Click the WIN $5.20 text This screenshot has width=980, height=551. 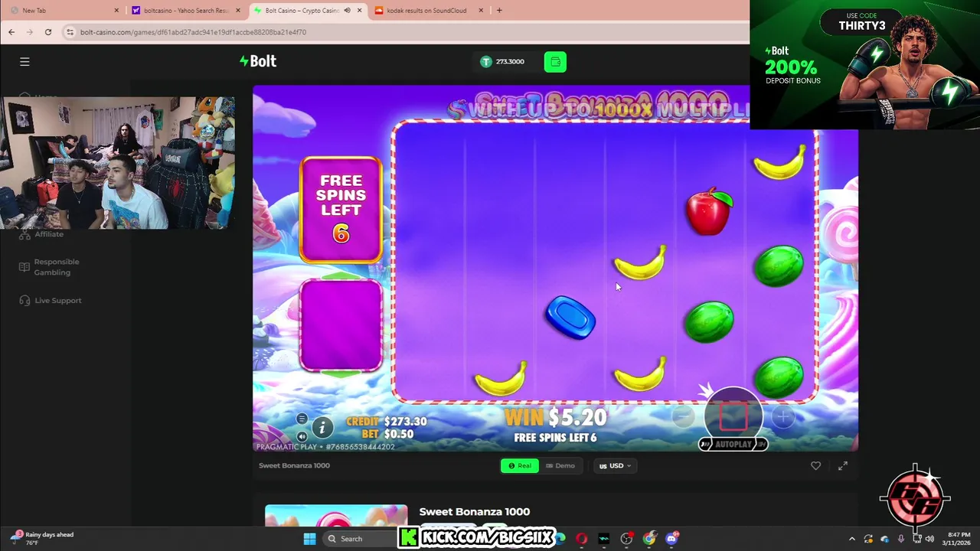click(555, 418)
